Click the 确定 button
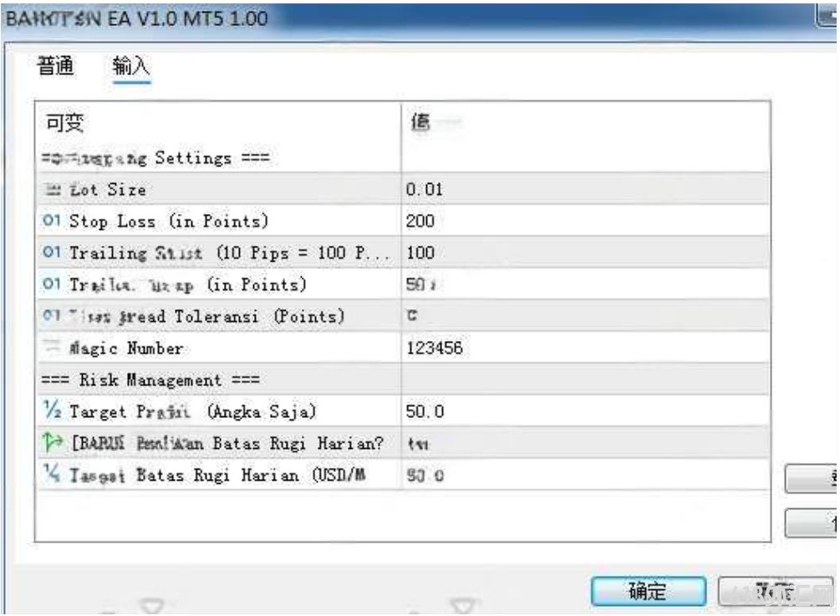Viewport: 840px width, 616px height. point(648,592)
